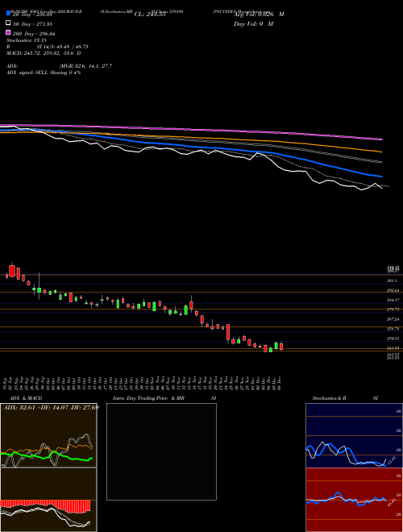Click the 'Avg Vol: 0.026 M' label
This screenshot has width=403, height=532.
click(259, 15)
